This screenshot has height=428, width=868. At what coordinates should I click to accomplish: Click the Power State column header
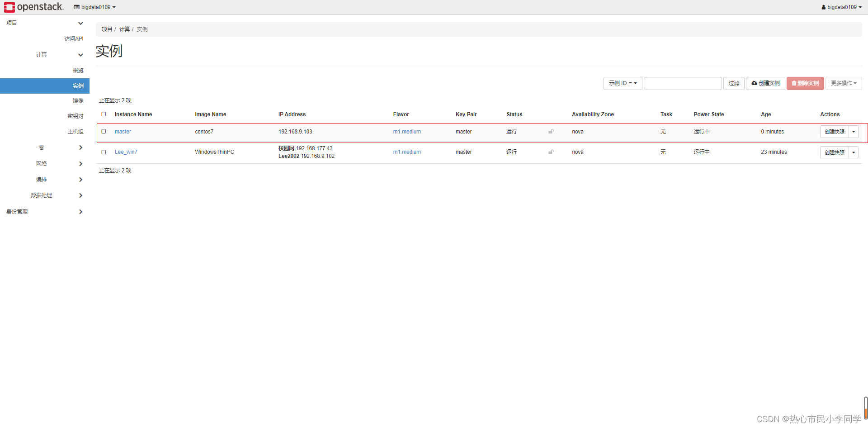pyautogui.click(x=709, y=114)
